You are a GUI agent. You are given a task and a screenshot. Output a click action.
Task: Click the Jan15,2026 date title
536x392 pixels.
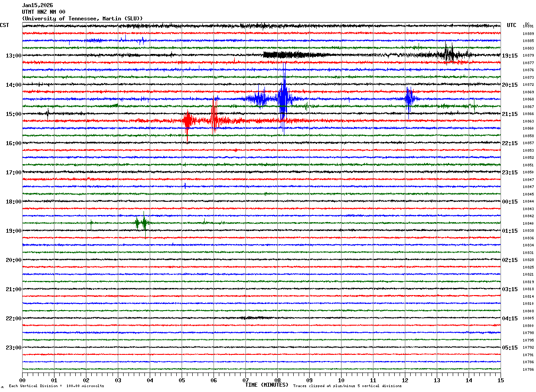(x=37, y=5)
